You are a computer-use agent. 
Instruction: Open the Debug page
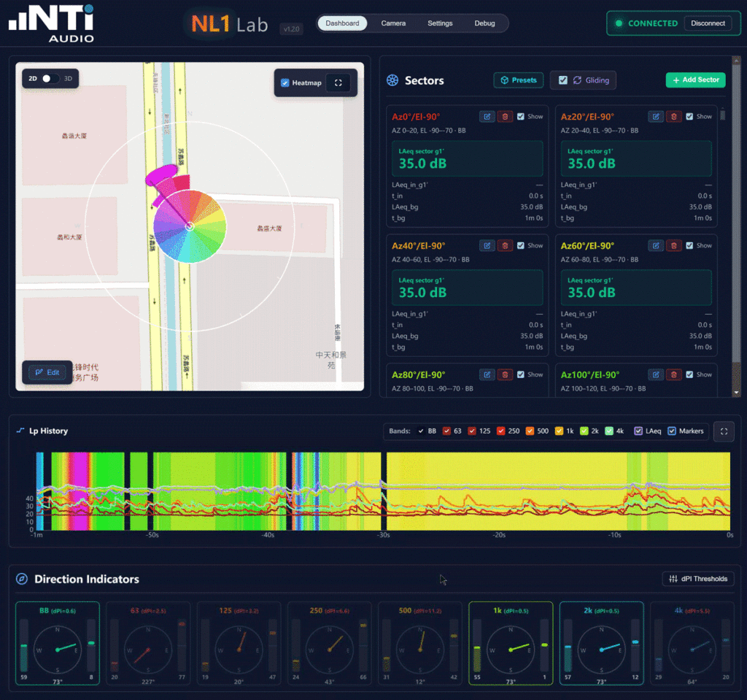pos(484,23)
